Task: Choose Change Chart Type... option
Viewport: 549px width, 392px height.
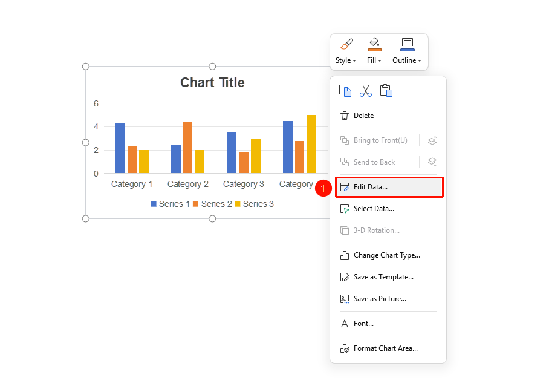Action: point(388,255)
